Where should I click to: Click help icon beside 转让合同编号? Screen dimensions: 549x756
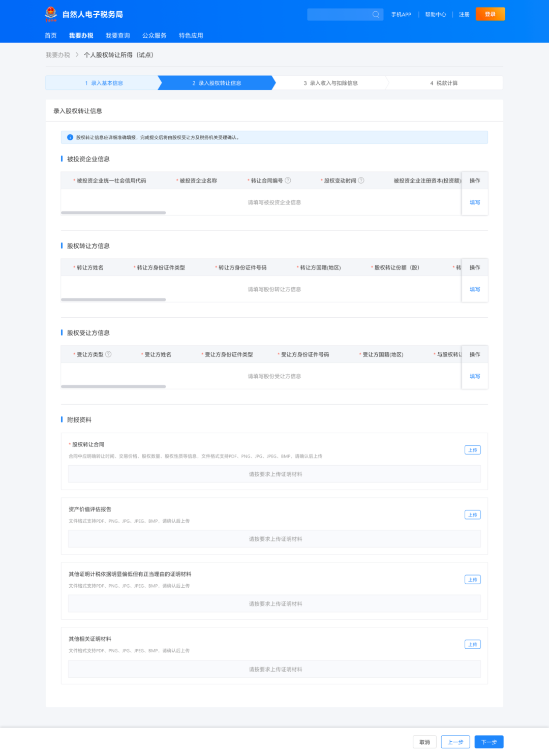288,180
